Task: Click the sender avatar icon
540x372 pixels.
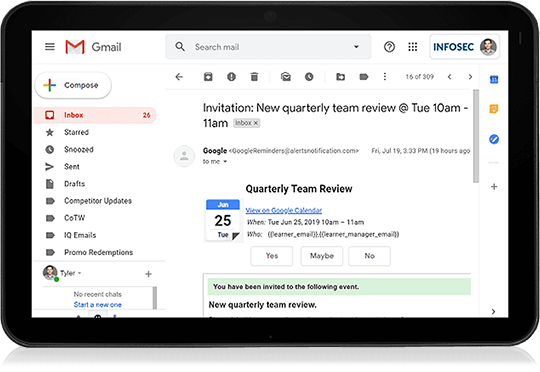Action: point(184,156)
